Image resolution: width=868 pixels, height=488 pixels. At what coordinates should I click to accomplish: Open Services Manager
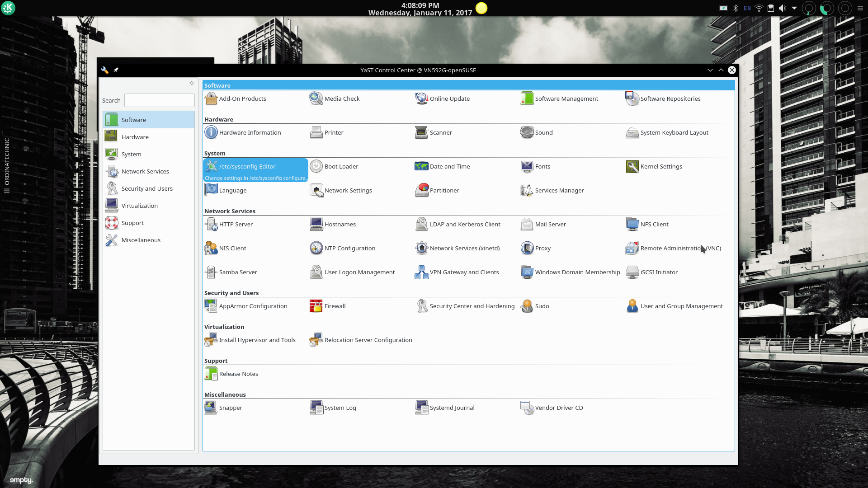pos(552,190)
